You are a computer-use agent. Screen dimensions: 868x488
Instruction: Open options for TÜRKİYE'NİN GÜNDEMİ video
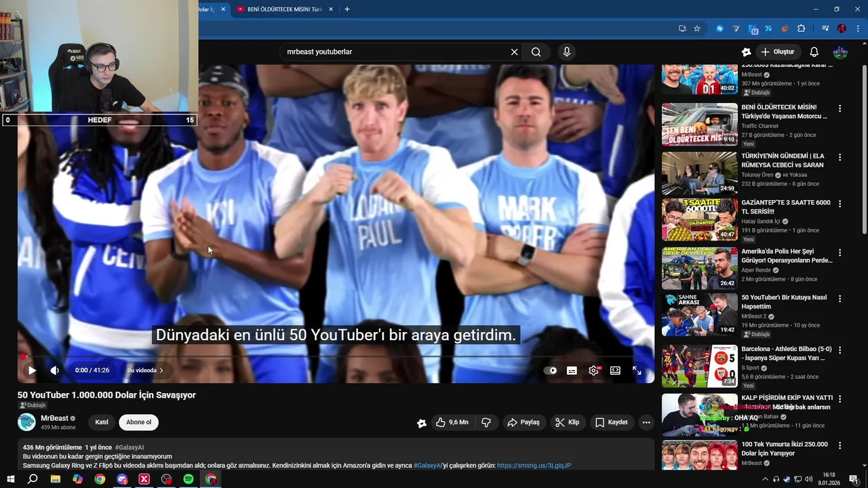(x=840, y=157)
